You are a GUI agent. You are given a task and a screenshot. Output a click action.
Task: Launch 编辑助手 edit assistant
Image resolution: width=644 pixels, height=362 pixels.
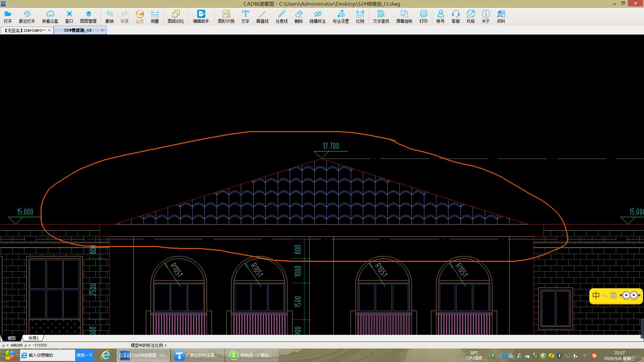[201, 17]
